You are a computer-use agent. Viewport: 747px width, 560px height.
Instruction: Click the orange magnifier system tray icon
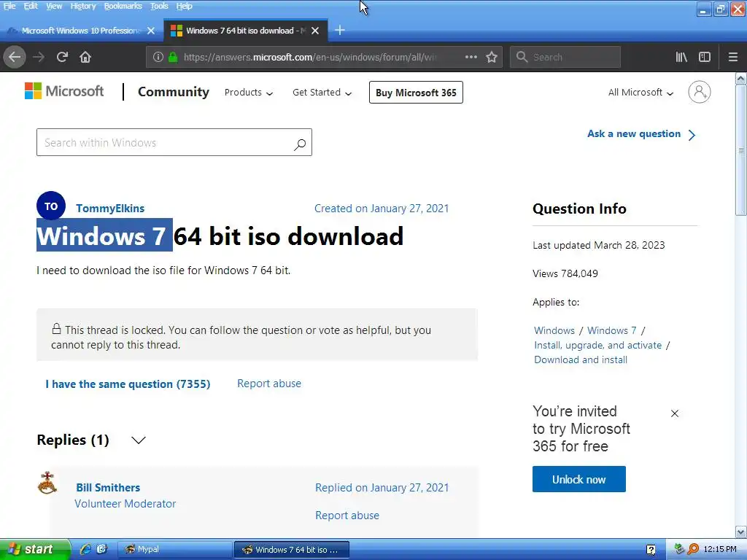(693, 549)
